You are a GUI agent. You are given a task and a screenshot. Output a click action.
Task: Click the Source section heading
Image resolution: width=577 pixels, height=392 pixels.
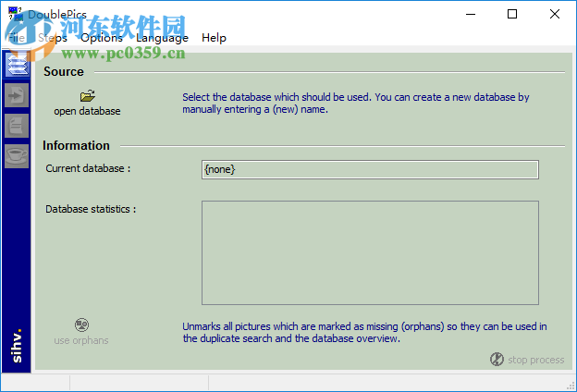pos(64,72)
